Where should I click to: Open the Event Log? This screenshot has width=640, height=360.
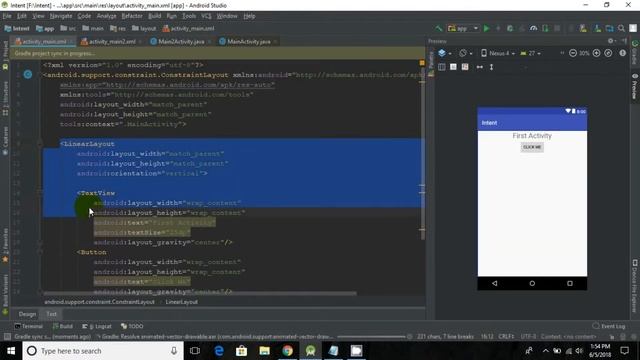pyautogui.click(x=609, y=326)
